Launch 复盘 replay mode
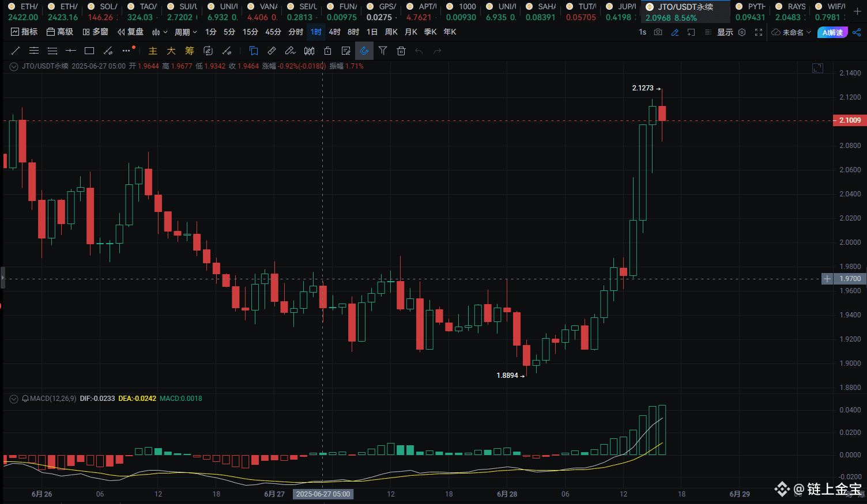This screenshot has width=867, height=504. pyautogui.click(x=135, y=32)
